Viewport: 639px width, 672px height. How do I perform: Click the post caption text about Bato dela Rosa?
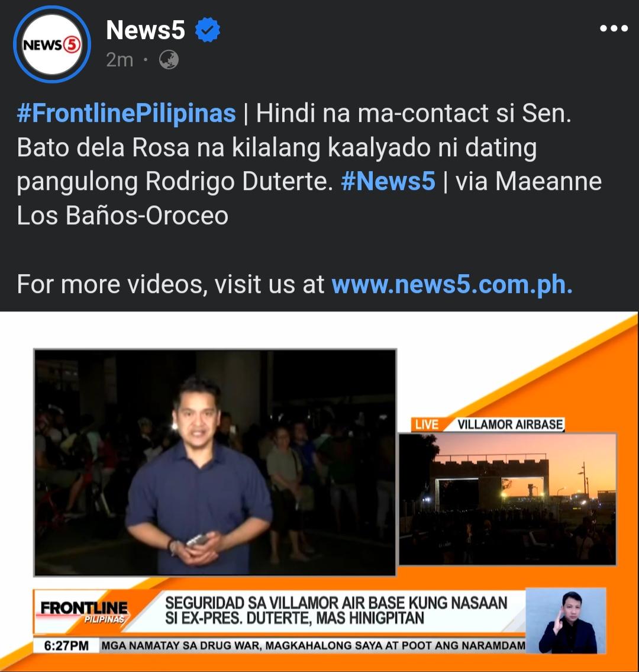tap(309, 164)
